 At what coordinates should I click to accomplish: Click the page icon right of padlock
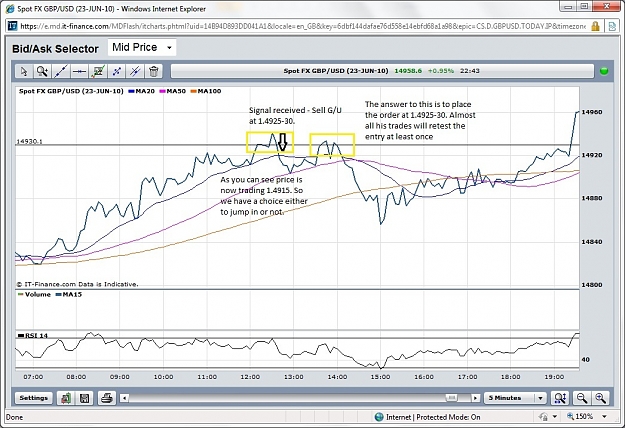(611, 26)
